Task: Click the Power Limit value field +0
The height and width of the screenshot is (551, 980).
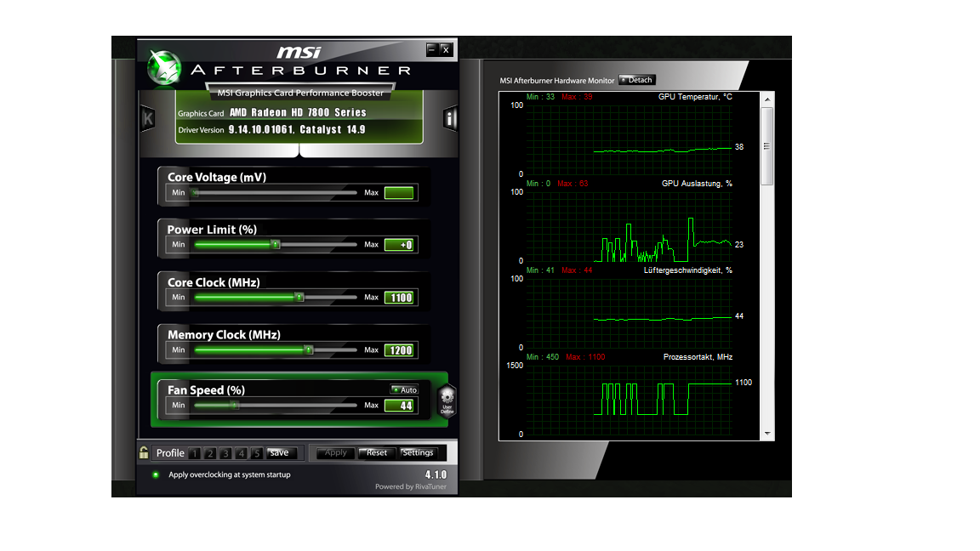Action: (399, 245)
